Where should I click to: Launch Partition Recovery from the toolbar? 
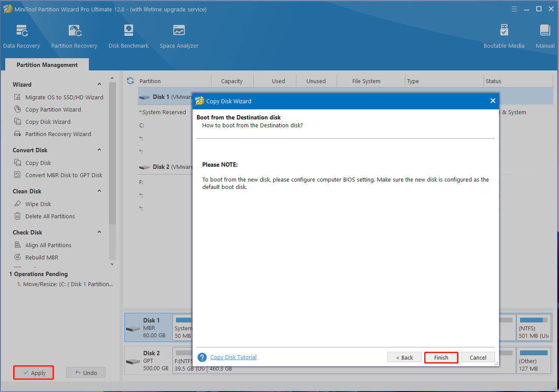[74, 37]
